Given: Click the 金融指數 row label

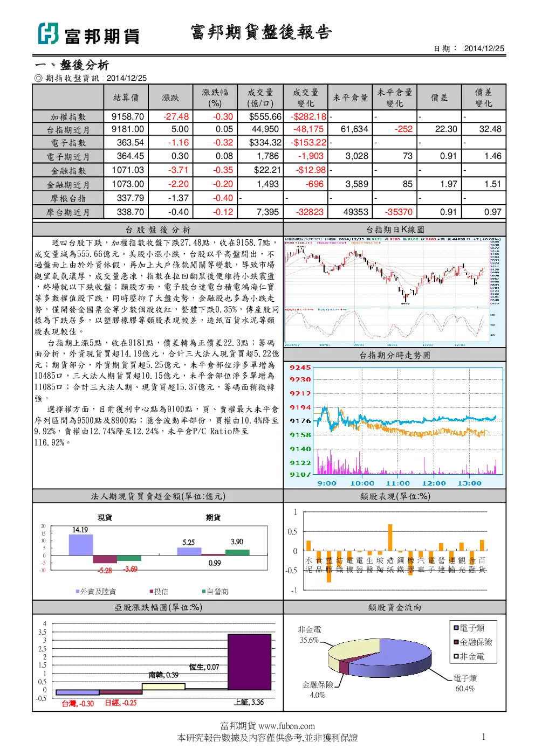Looking at the screenshot, I should pos(68,171).
